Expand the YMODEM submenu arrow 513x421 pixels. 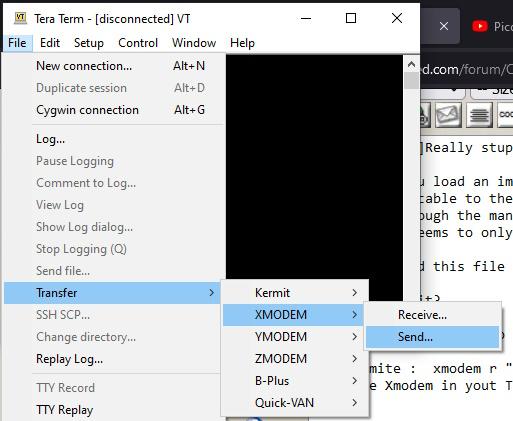[355, 337]
